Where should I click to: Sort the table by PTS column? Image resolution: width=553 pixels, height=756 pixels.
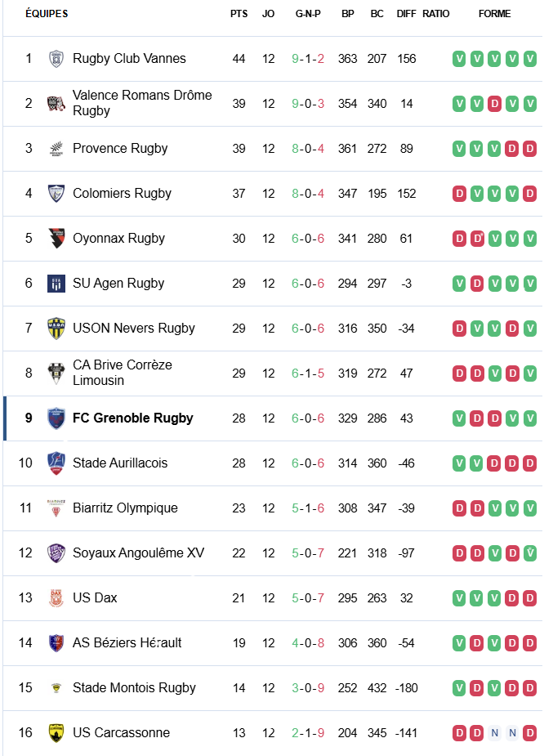pyautogui.click(x=239, y=14)
